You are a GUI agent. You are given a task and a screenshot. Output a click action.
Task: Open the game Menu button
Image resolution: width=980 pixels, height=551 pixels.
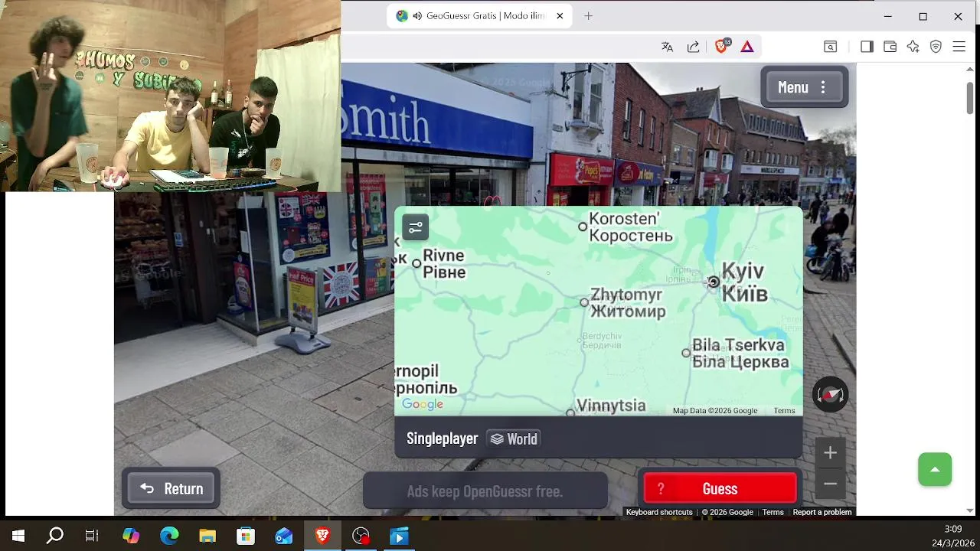(804, 87)
